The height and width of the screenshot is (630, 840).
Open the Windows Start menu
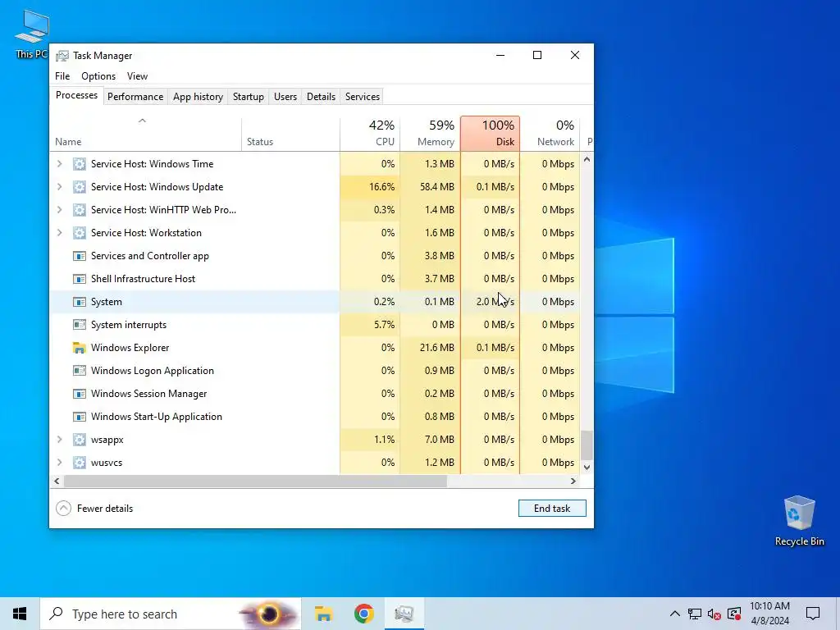pyautogui.click(x=20, y=614)
